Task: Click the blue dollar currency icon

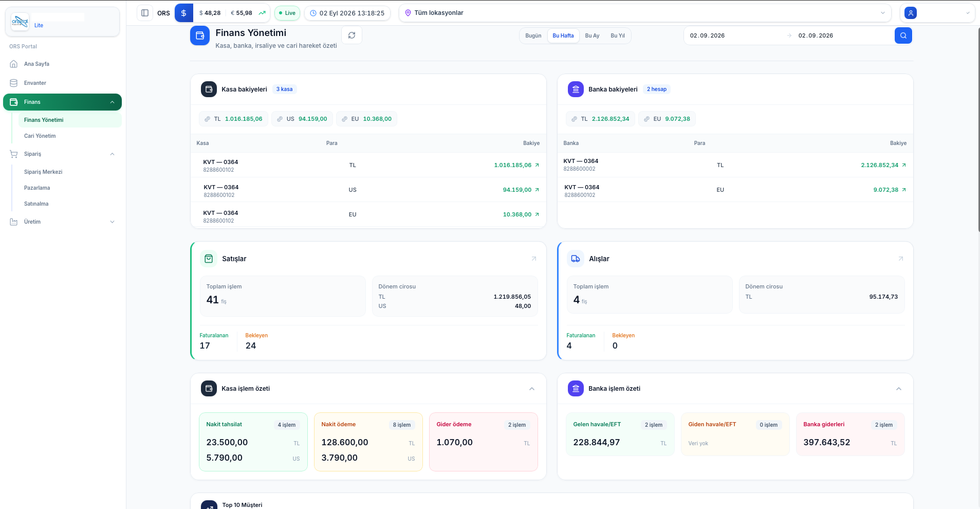Action: point(183,13)
